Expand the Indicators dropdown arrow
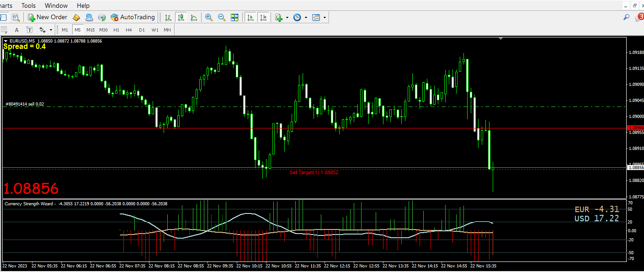Screen dimensions: 644x272 click(287, 17)
